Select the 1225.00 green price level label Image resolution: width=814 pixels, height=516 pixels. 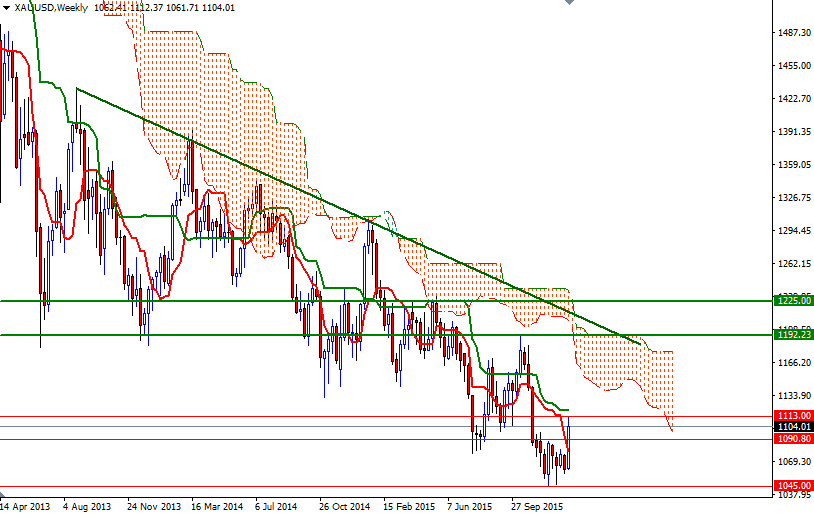click(x=793, y=301)
